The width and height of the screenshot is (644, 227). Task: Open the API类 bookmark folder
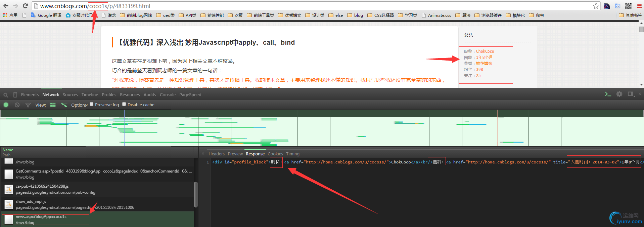pos(188,15)
